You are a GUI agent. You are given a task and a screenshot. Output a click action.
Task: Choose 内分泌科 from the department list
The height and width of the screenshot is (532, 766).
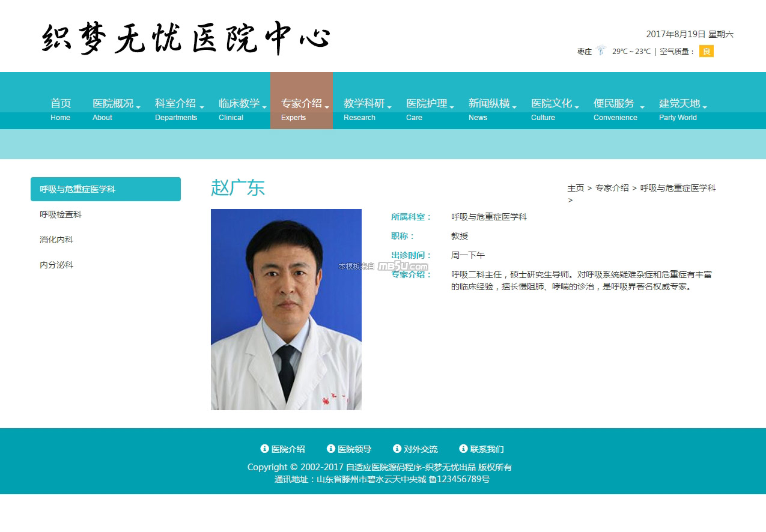pyautogui.click(x=56, y=265)
